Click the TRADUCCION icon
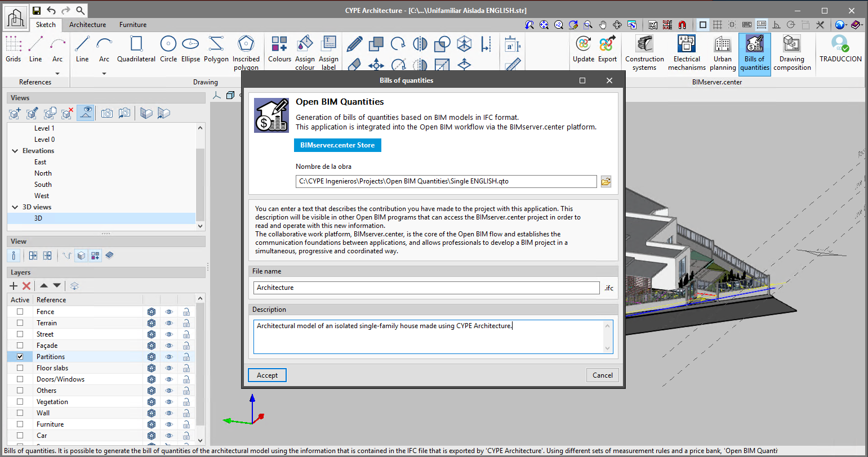 click(840, 48)
